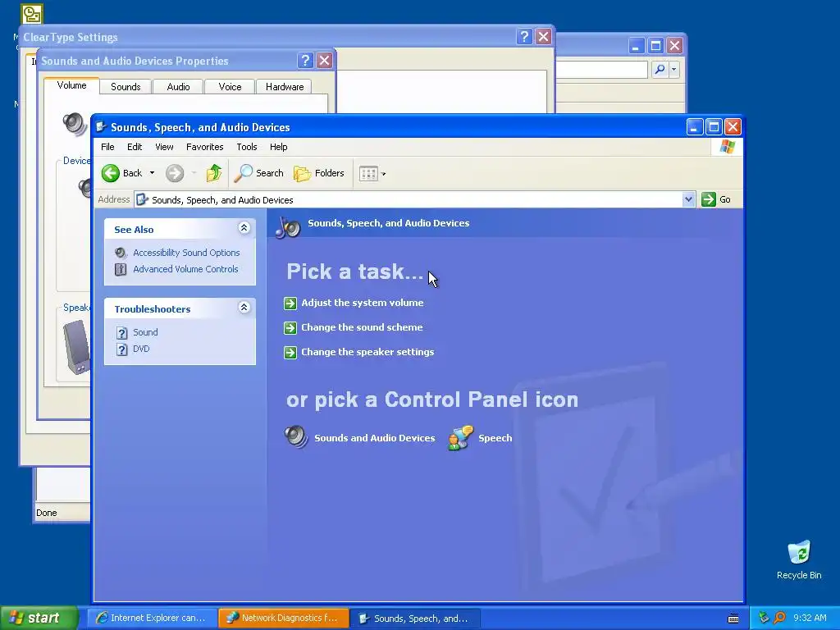The image size is (840, 630).
Task: Click the Sounds and Audio Devices label
Action: click(374, 438)
